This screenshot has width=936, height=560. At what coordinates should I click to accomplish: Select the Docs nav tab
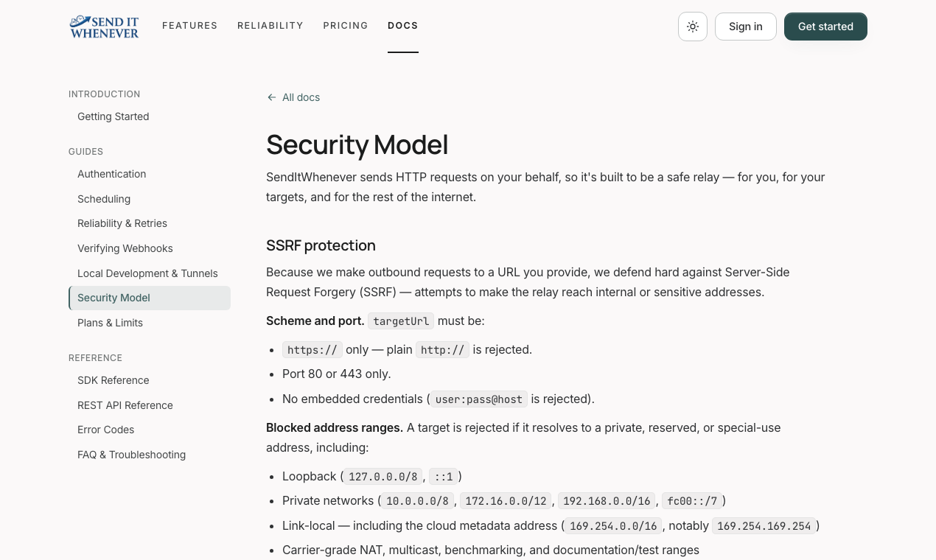coord(403,26)
